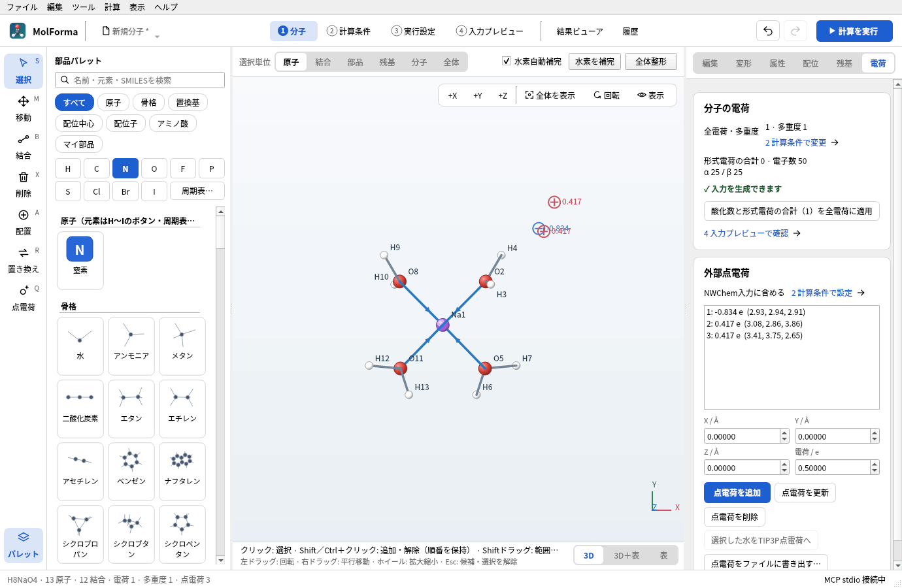Open the 表示 eye visibility options
This screenshot has height=588, width=902.
pos(650,95)
